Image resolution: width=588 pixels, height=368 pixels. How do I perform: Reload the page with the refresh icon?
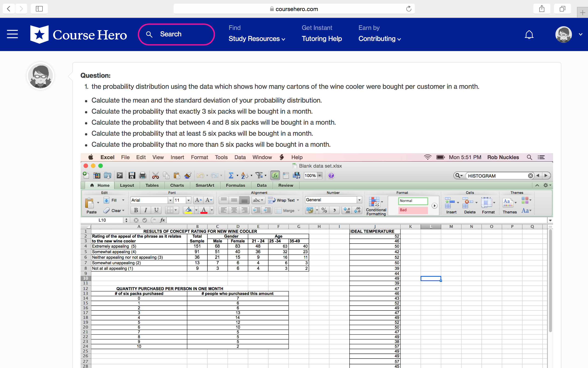point(409,9)
